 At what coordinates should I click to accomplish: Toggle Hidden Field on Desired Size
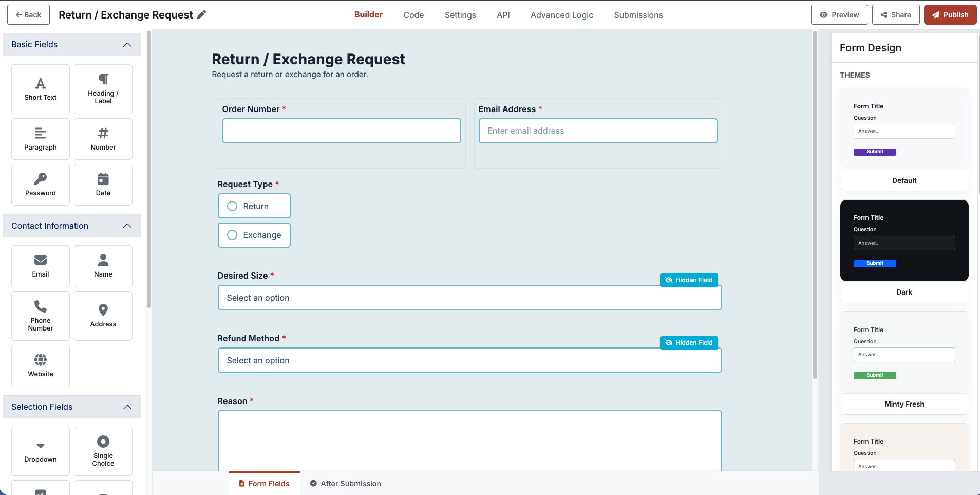(x=689, y=280)
